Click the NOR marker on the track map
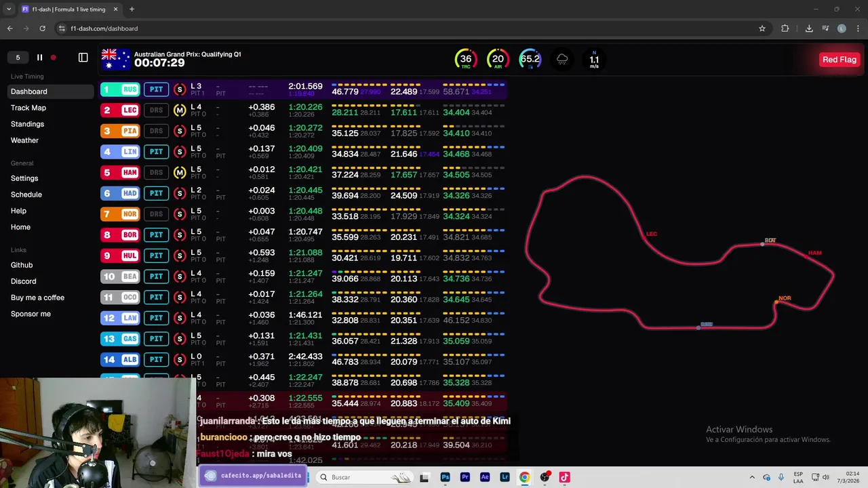Screen dimensions: 868x488 pyautogui.click(x=784, y=298)
